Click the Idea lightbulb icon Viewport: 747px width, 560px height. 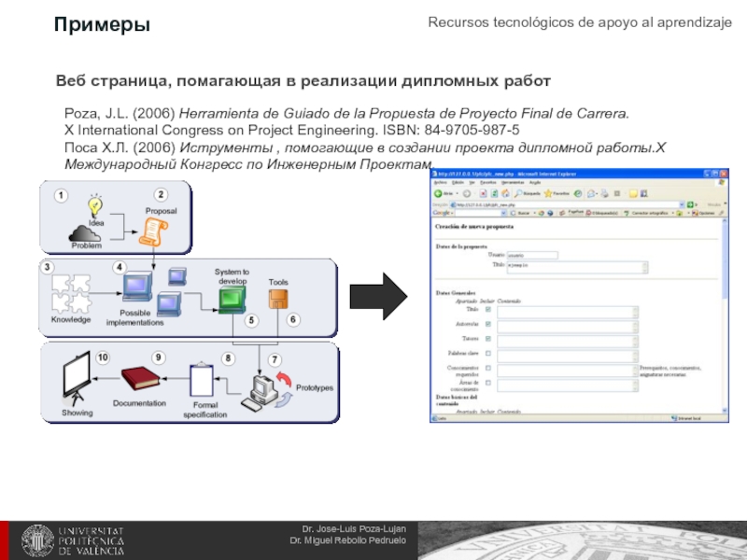[x=94, y=205]
